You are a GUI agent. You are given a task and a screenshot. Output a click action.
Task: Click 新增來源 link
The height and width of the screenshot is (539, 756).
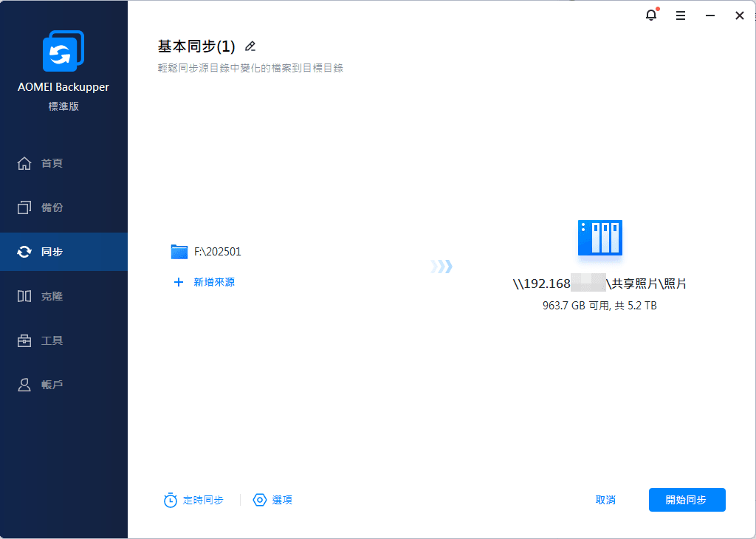214,282
